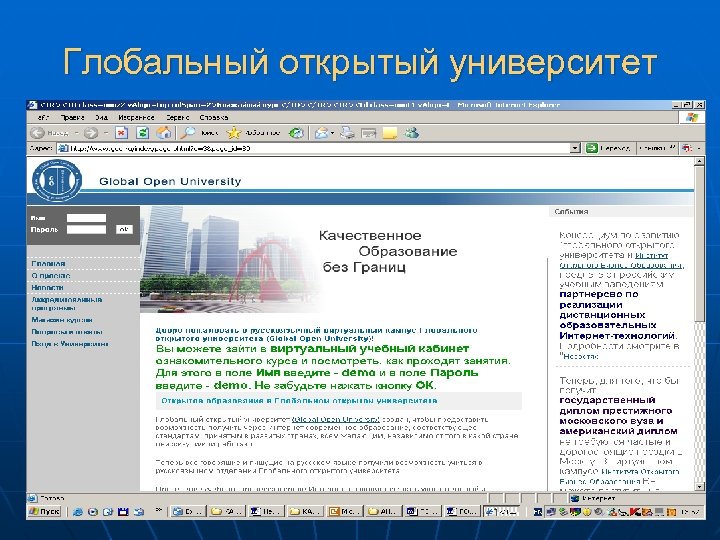The image size is (720, 540).
Task: Click the red K antivirus tray icon
Action: click(x=636, y=512)
